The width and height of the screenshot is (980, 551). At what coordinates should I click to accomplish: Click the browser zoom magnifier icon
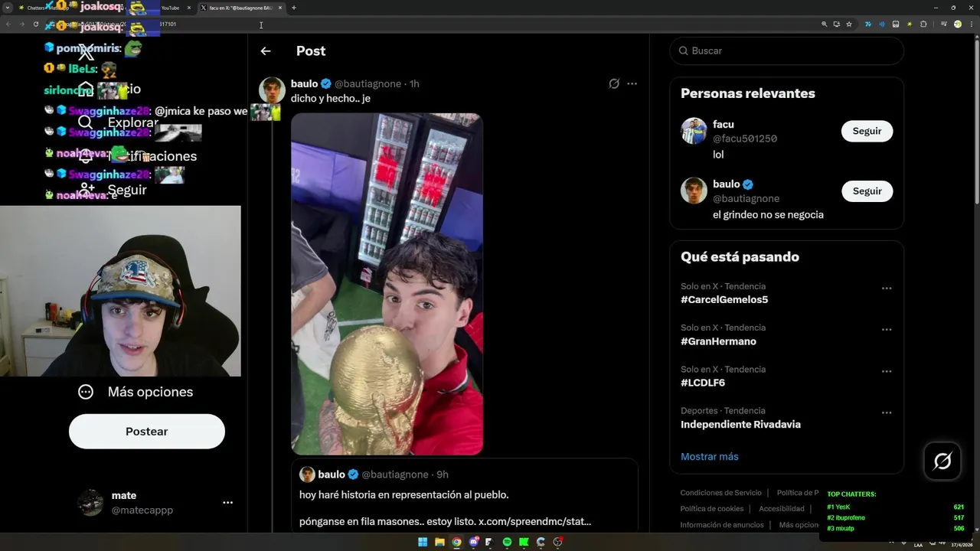(x=825, y=24)
